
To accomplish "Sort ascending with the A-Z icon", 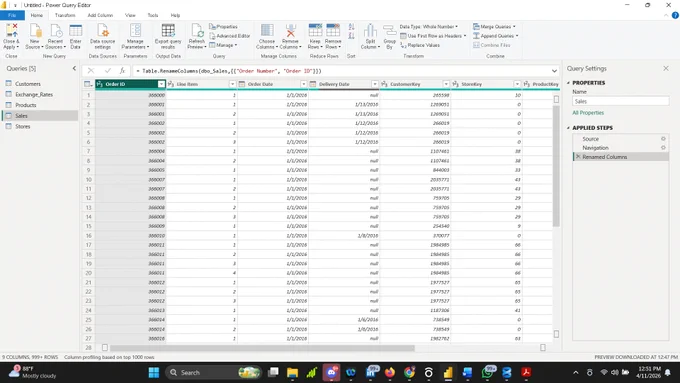I will tap(351, 27).
